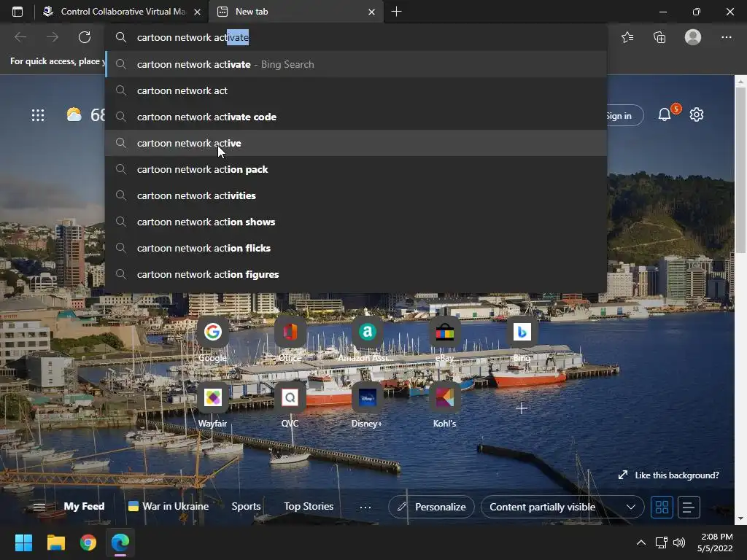This screenshot has width=747, height=560.
Task: Open the network tray icon
Action: tap(661, 542)
